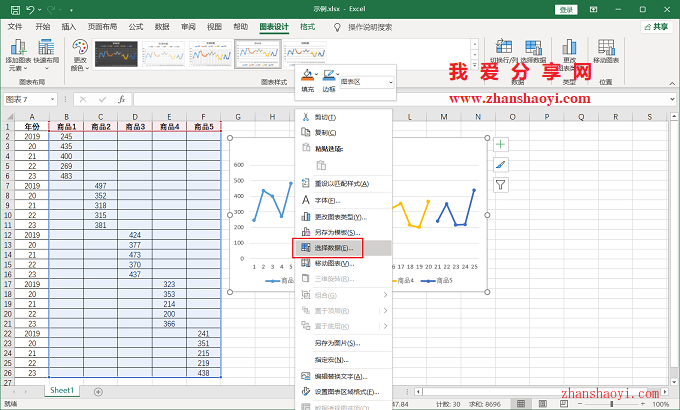Choose 更改图表类型(Y)... from context menu
This screenshot has height=410, width=680.
[343, 217]
